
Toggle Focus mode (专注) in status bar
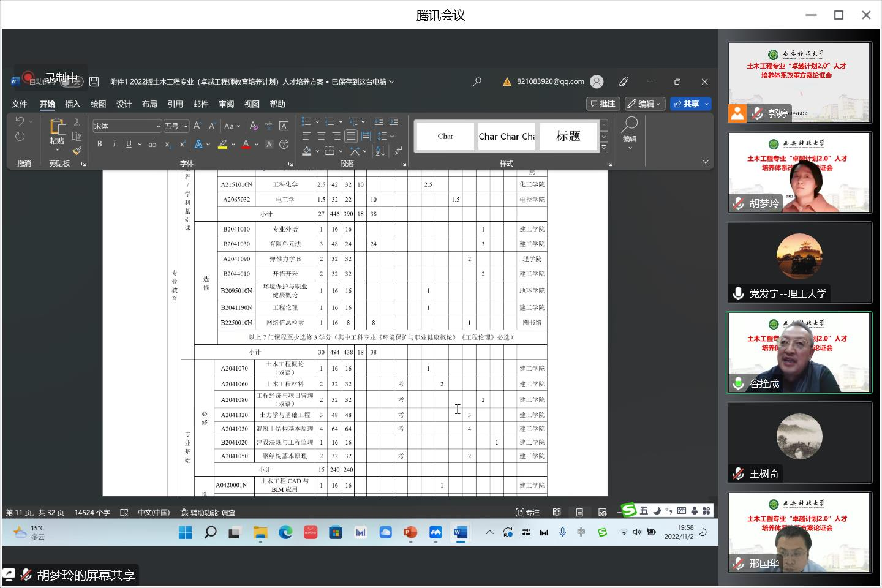coord(527,512)
